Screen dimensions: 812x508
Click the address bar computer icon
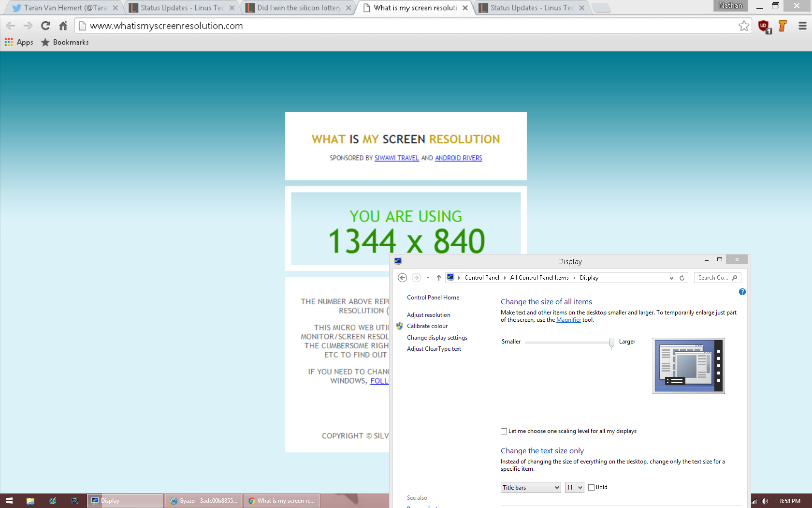click(x=450, y=277)
